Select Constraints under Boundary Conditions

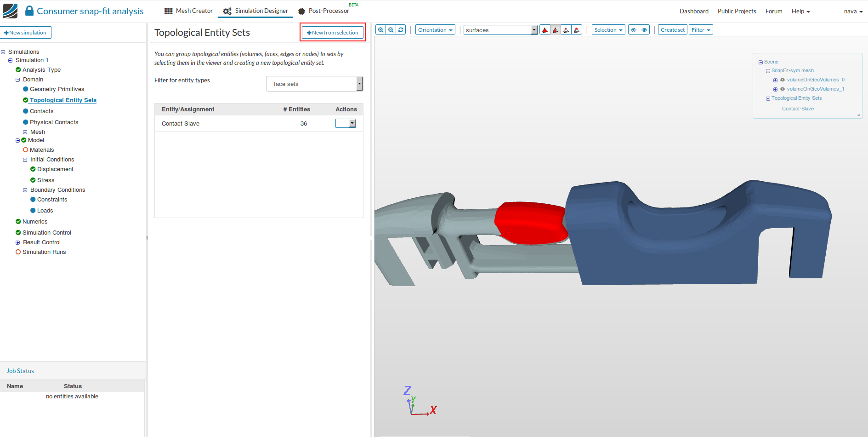pyautogui.click(x=52, y=200)
